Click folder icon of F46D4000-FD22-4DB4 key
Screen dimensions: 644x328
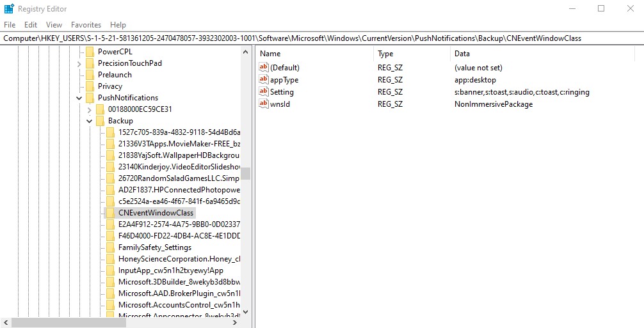coord(111,236)
